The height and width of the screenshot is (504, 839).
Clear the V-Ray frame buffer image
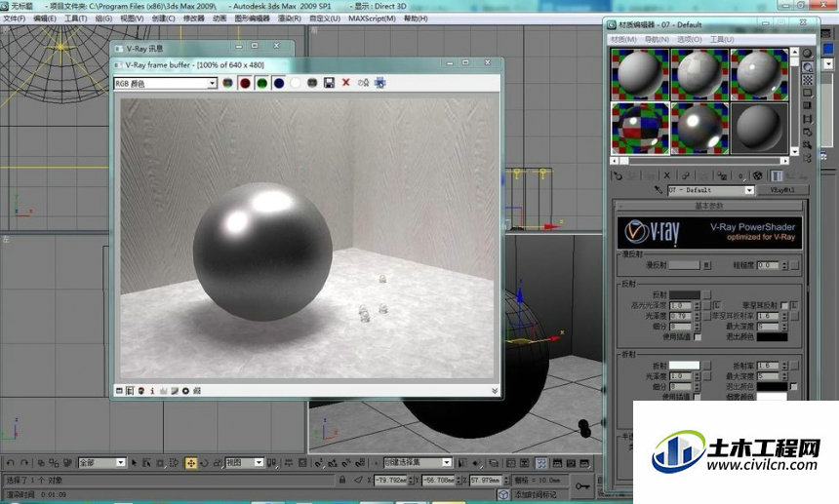[x=345, y=83]
